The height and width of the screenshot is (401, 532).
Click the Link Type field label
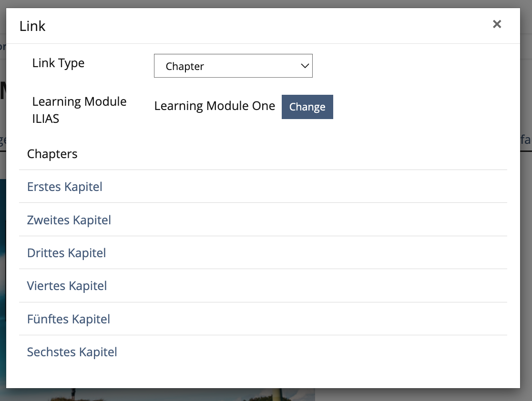pyautogui.click(x=58, y=63)
